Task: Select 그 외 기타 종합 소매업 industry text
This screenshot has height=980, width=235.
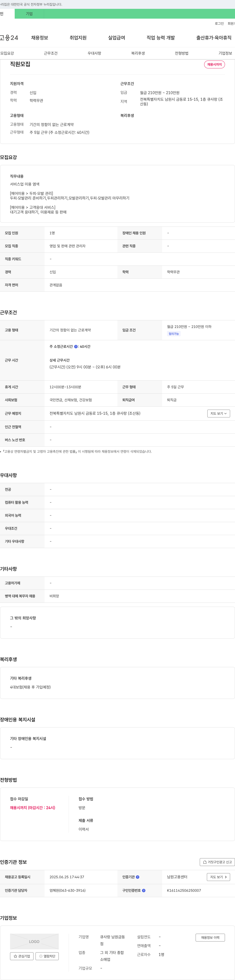Action: pos(112,956)
